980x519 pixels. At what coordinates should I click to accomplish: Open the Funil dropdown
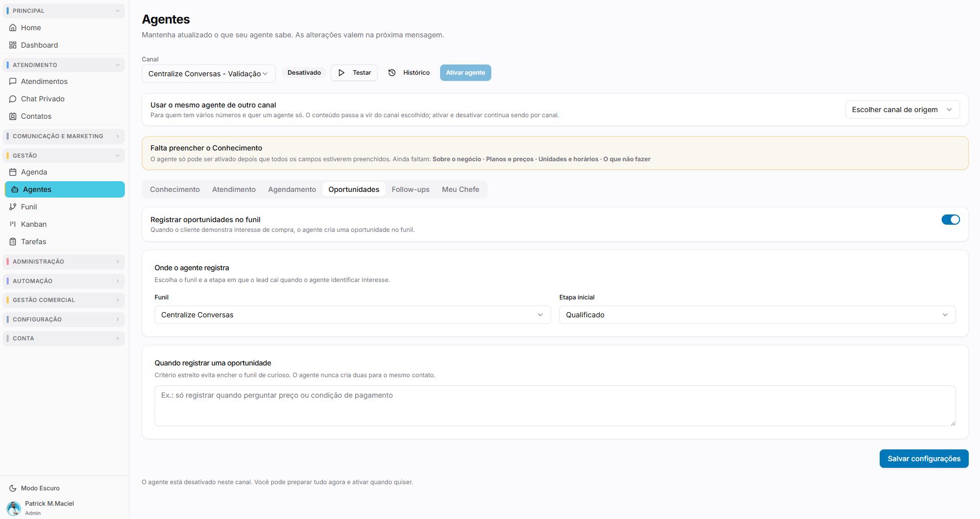click(x=353, y=315)
